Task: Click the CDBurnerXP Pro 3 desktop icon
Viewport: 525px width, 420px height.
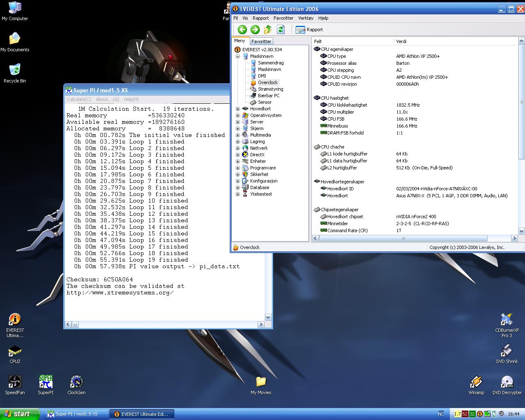Action: click(x=507, y=325)
